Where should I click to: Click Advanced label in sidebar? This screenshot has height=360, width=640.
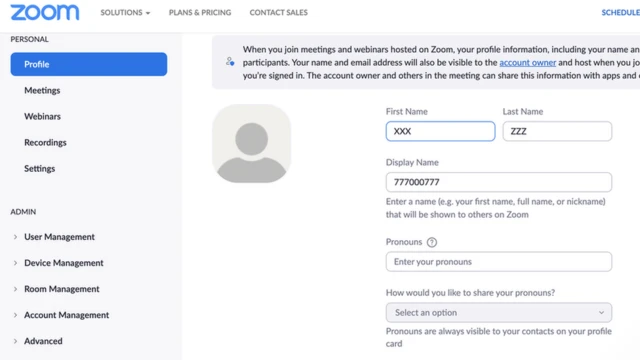43,341
